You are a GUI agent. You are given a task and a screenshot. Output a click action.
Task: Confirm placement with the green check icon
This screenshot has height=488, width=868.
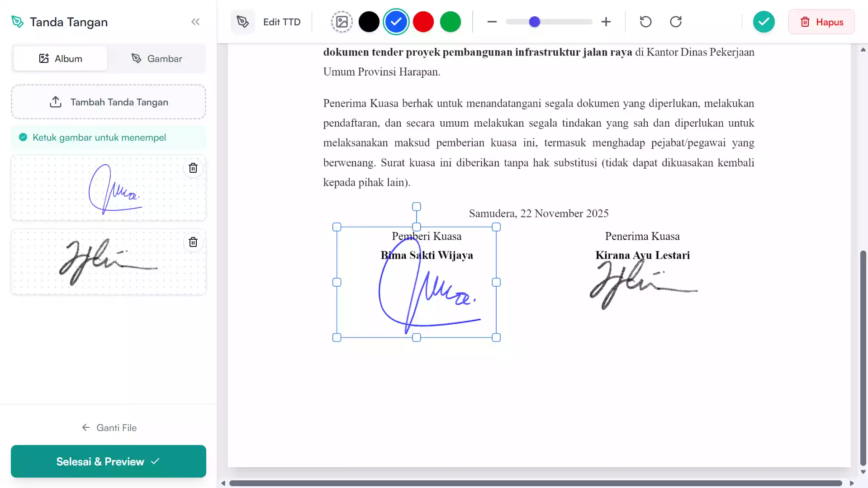764,22
